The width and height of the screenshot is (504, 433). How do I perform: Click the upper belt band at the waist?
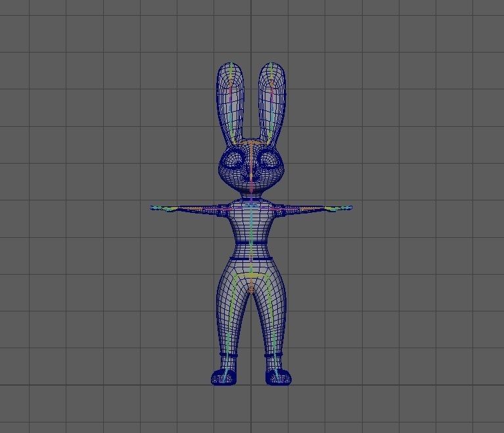[252, 243]
